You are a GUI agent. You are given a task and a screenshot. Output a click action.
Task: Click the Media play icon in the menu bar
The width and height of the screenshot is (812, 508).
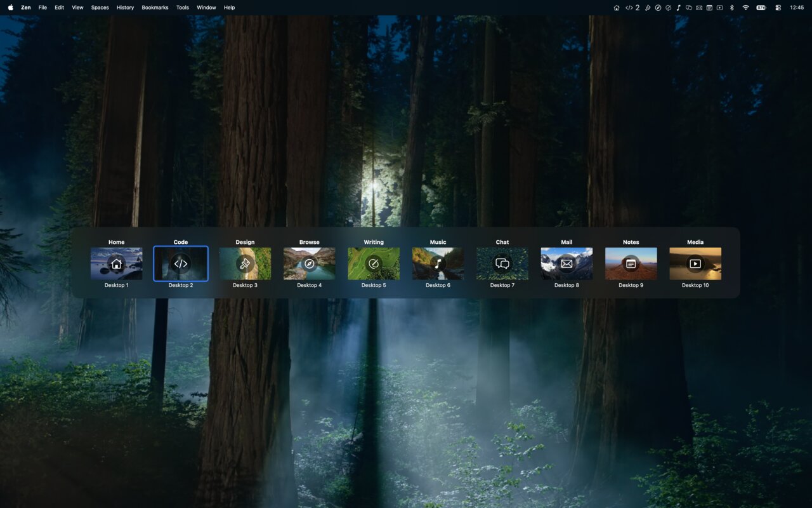coord(719,8)
